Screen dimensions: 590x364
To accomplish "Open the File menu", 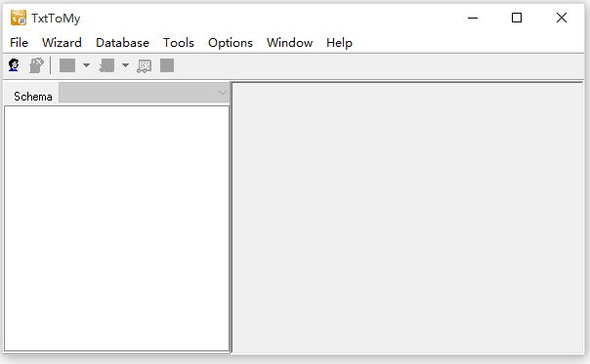I will (19, 43).
